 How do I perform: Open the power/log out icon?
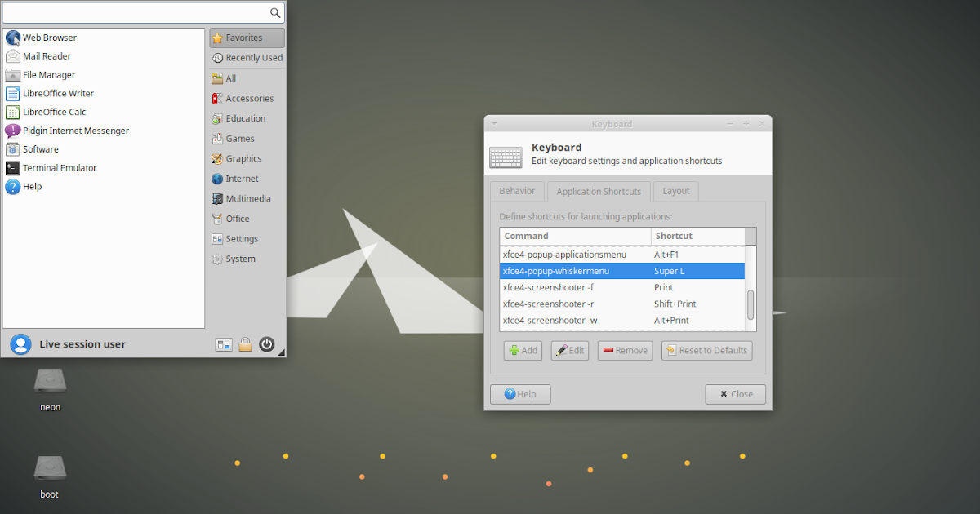[x=266, y=344]
